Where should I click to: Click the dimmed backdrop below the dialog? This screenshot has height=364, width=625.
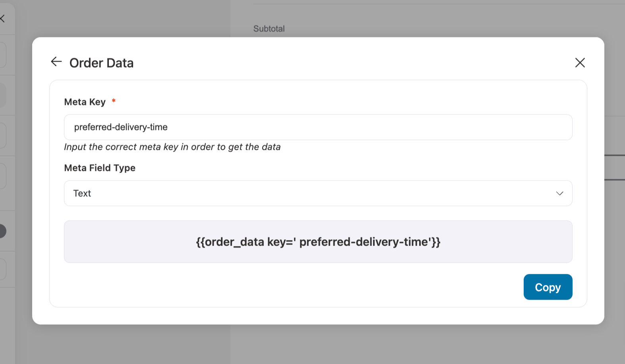coord(318,344)
